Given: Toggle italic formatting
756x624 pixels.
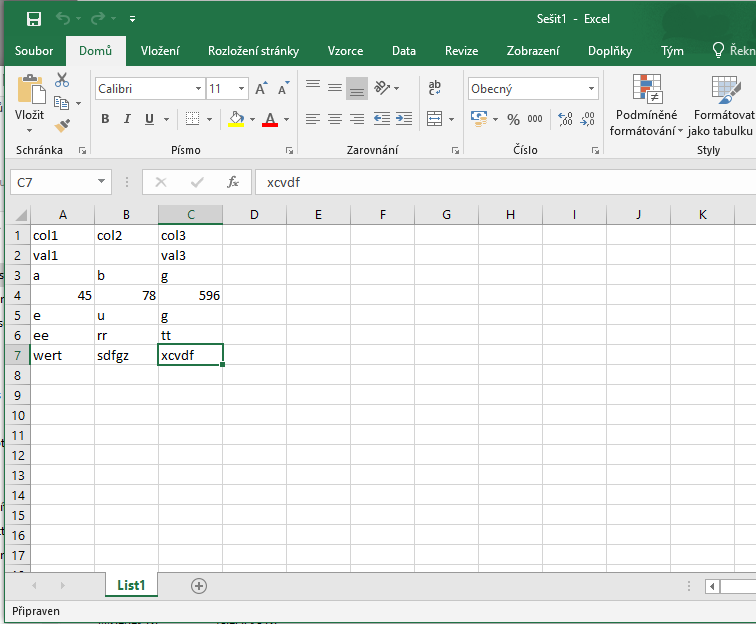Looking at the screenshot, I should 127,119.
